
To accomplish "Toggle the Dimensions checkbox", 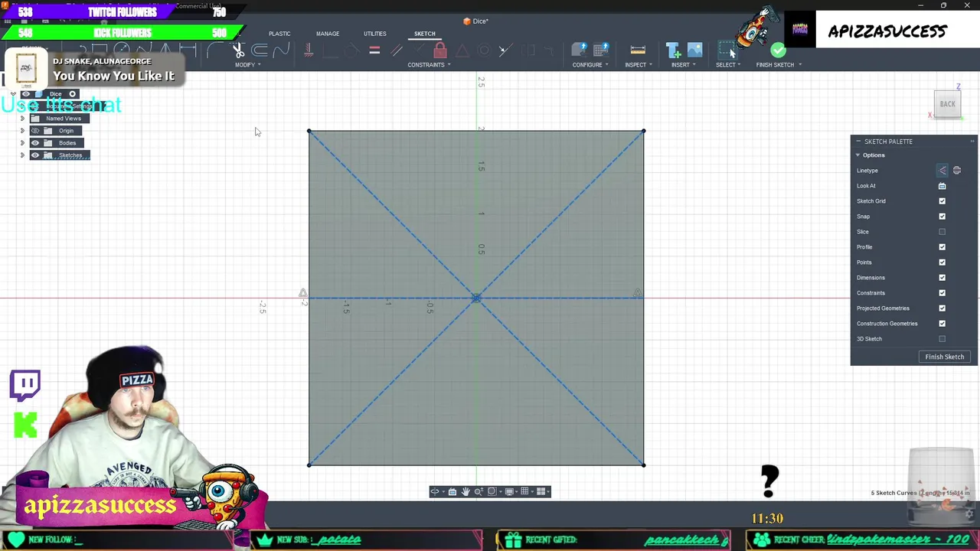I will [942, 278].
